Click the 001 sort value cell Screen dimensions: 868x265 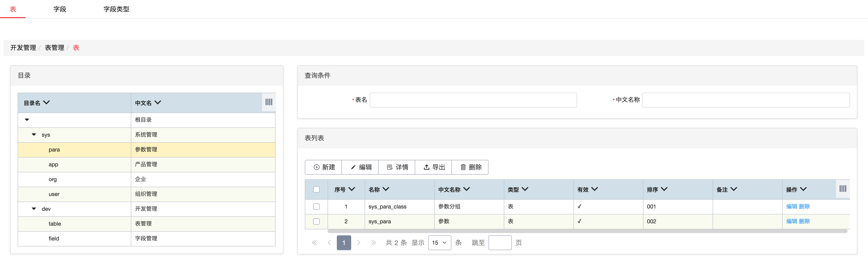pos(678,206)
